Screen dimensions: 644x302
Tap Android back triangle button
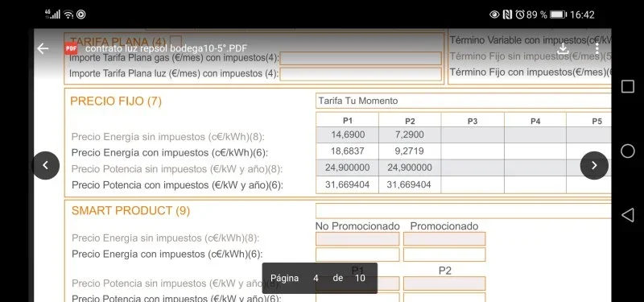pyautogui.click(x=627, y=215)
